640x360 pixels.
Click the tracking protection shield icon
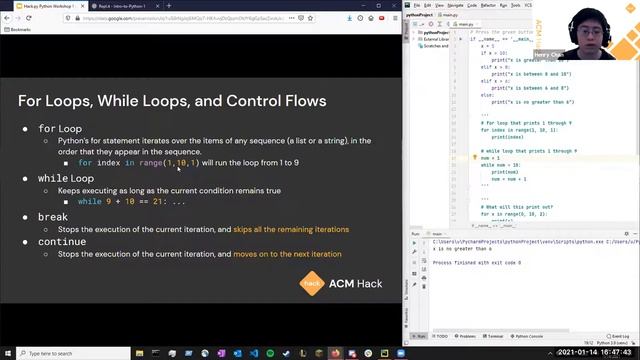(x=68, y=18)
